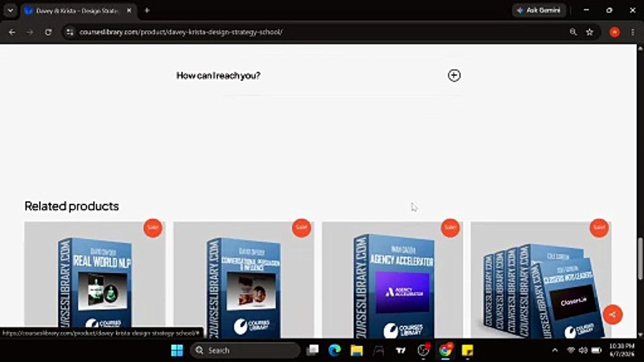The height and width of the screenshot is (362, 644).
Task: Click Sale badge on Real World NLP card
Action: point(153,227)
